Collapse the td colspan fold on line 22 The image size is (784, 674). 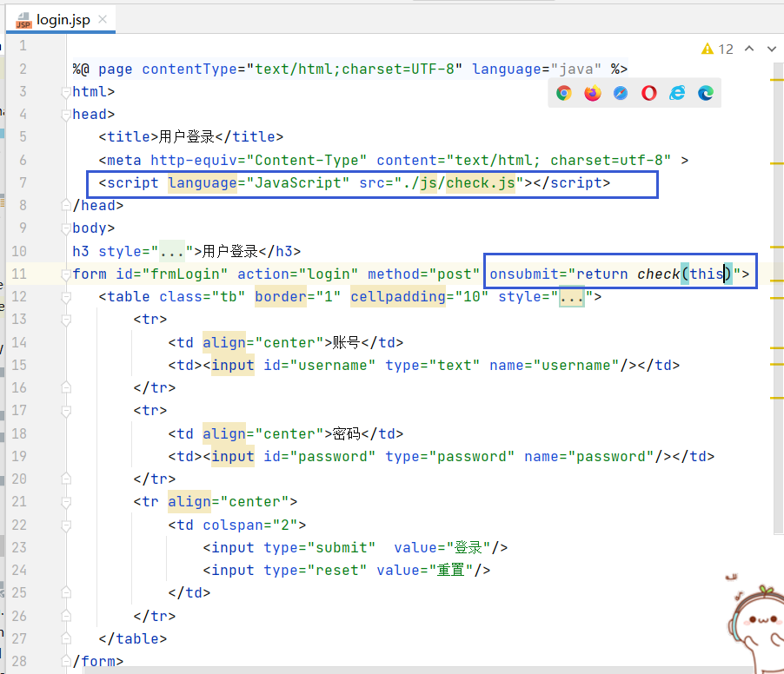tap(65, 525)
